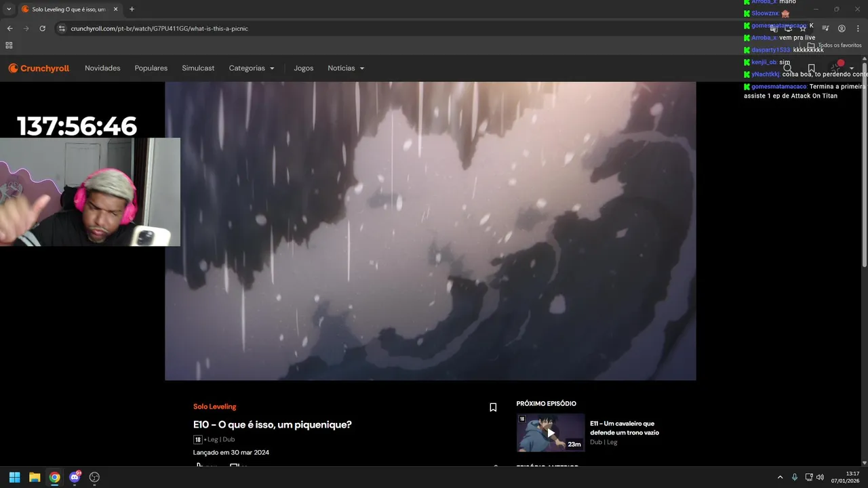Click the microphone tray icon

[795, 477]
